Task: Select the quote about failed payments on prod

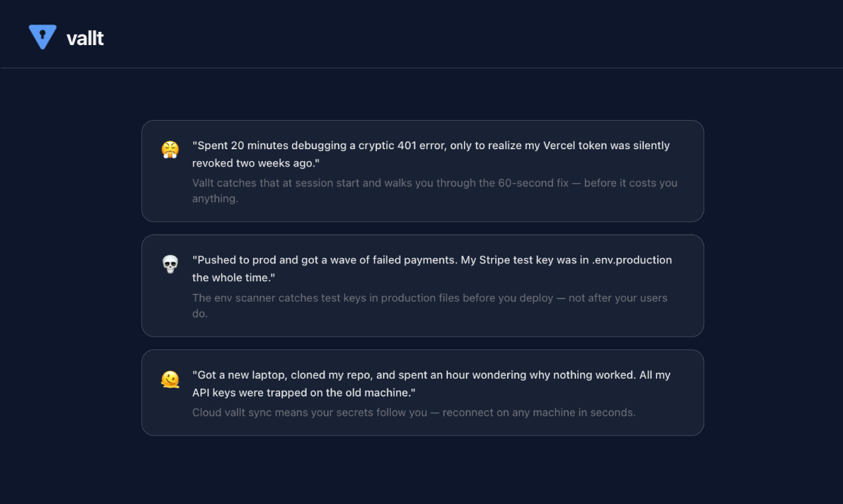Action: point(431,269)
